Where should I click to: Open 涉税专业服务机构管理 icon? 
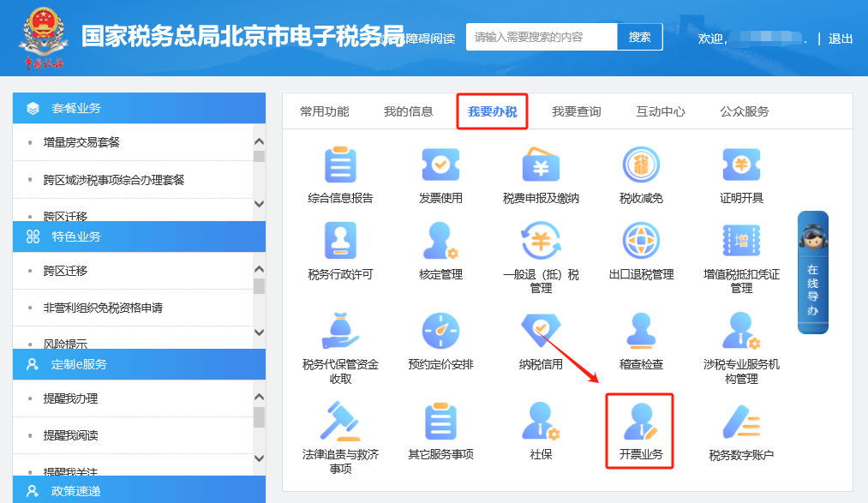coord(741,331)
